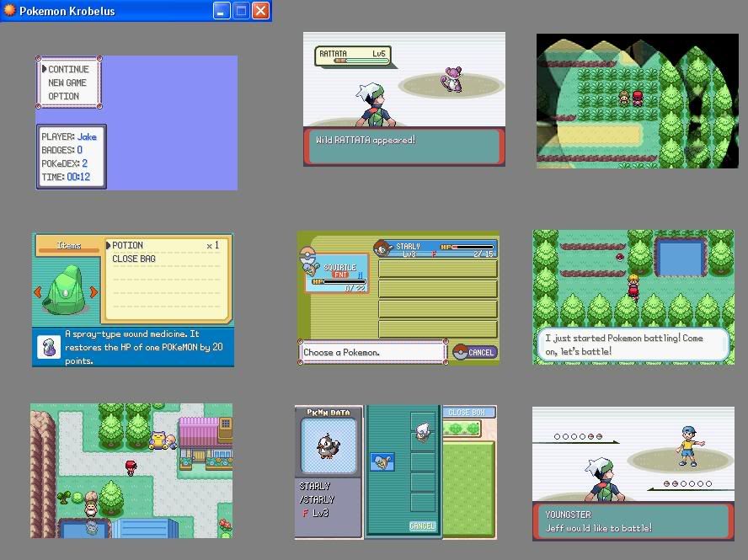748x560 pixels.
Task: Click the red-capped player in town
Action: click(131, 467)
